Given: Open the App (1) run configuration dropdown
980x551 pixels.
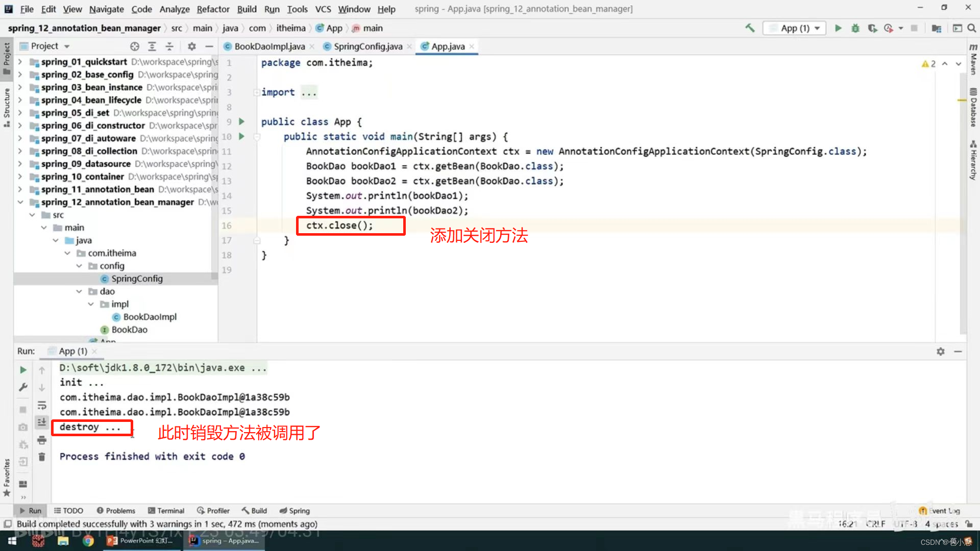Looking at the screenshot, I should 795,28.
